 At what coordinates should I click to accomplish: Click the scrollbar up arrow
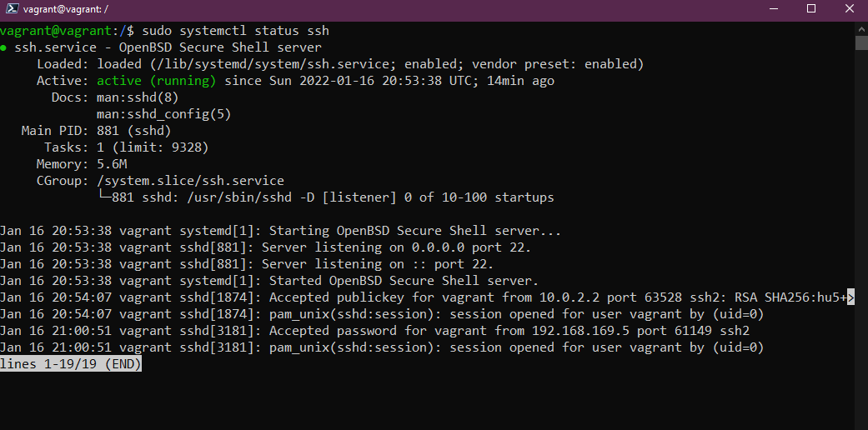861,27
